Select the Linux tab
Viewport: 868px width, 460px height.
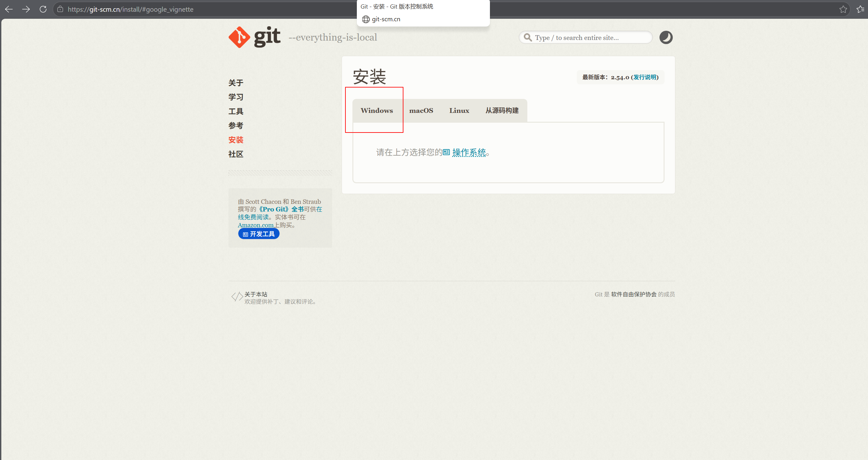pyautogui.click(x=459, y=111)
